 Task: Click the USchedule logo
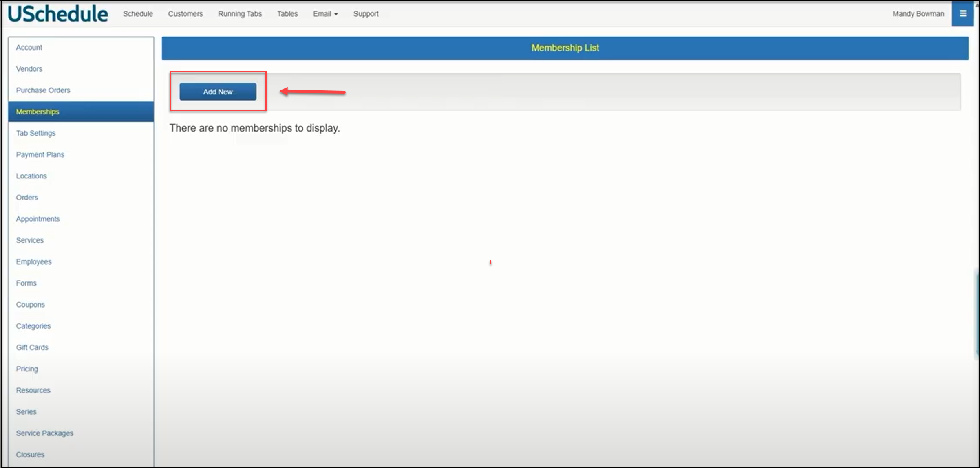click(x=58, y=14)
